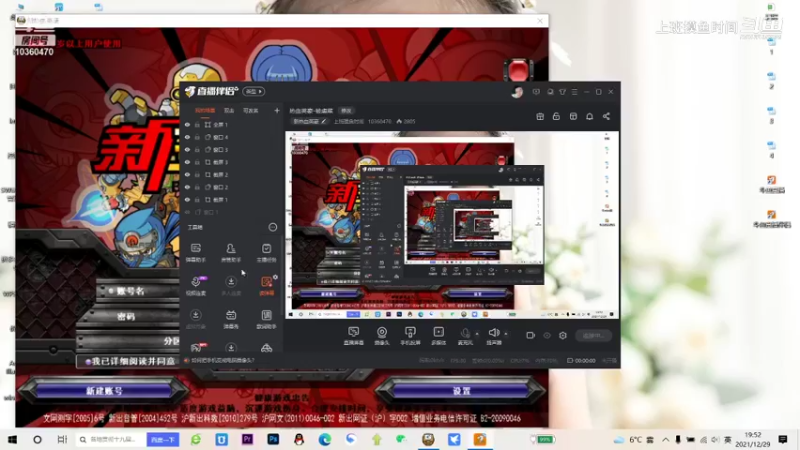Hide the 窗口3 source layer
Viewport: 800px width, 450px height.
click(187, 149)
